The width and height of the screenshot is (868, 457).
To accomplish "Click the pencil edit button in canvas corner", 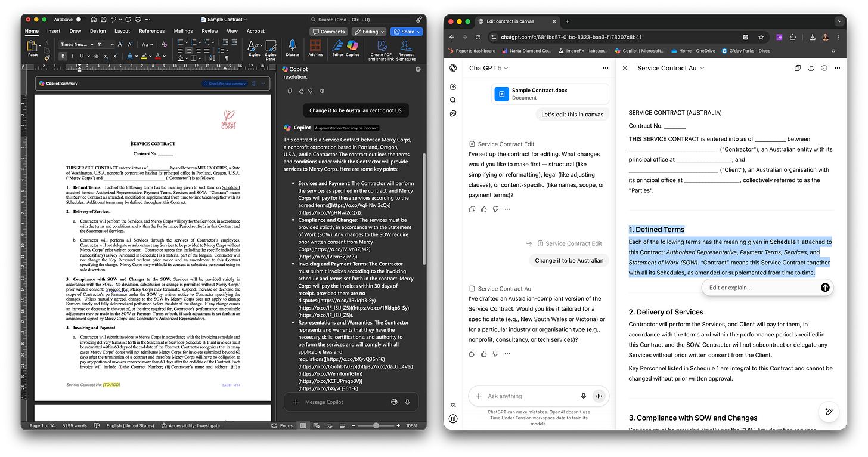I will tap(829, 412).
